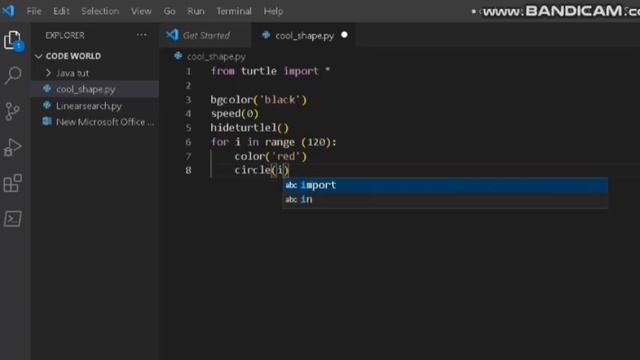Click the cool_shape.py breadcrumb path
The width and height of the screenshot is (640, 360).
click(216, 56)
